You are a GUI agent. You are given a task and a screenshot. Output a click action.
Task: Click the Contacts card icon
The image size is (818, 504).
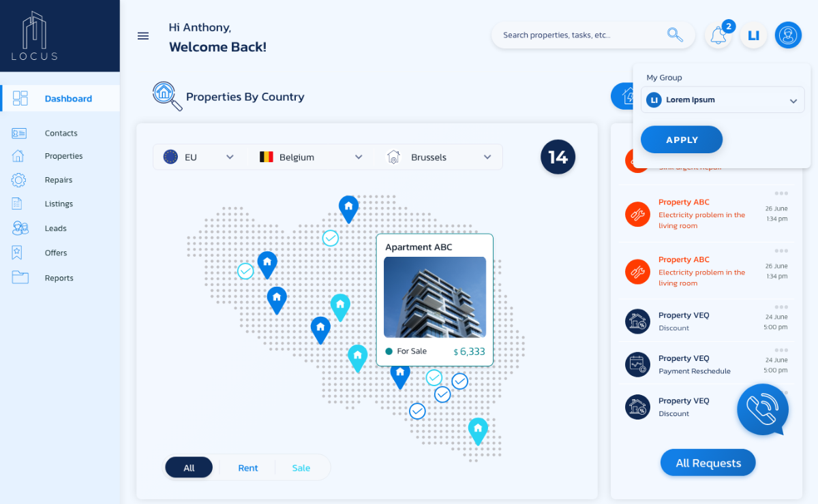click(19, 133)
